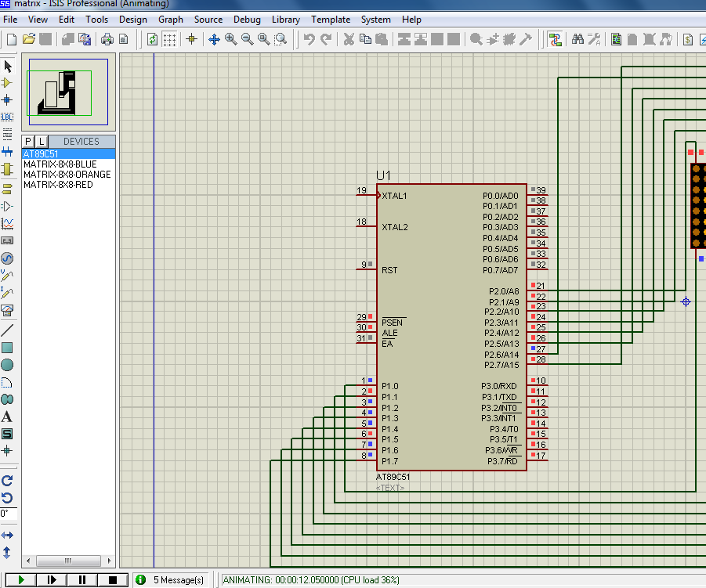
Task: Select the Voltage Probe tool
Action: (x=7, y=276)
